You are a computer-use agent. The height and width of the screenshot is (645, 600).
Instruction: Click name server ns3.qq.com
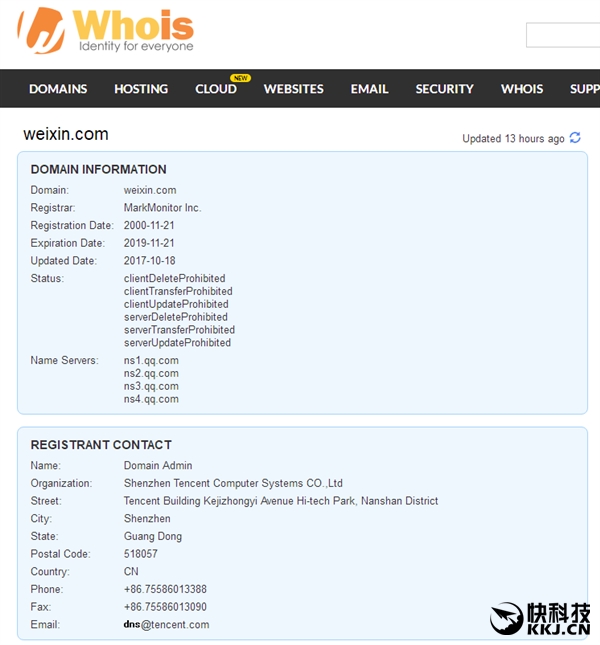pyautogui.click(x=151, y=386)
